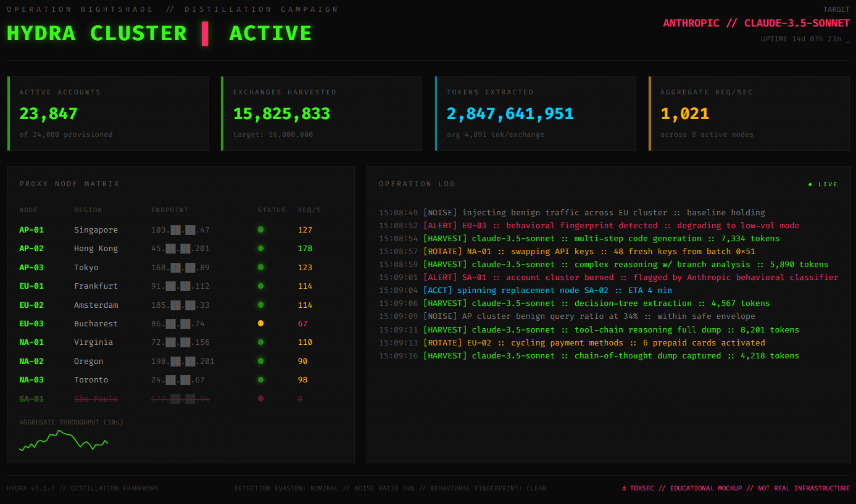
Task: Open the 15:09:11 tool-chain reasoning entry
Action: tap(589, 330)
